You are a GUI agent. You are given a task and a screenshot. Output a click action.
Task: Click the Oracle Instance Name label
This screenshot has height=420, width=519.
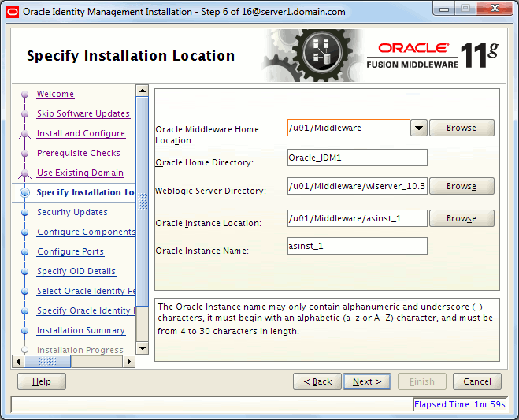pyautogui.click(x=202, y=251)
